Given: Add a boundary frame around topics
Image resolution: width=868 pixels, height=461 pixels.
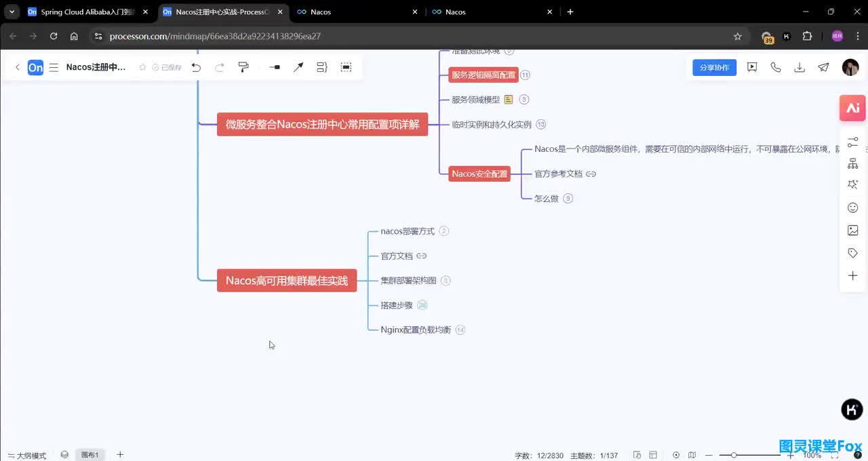Looking at the screenshot, I should point(346,67).
